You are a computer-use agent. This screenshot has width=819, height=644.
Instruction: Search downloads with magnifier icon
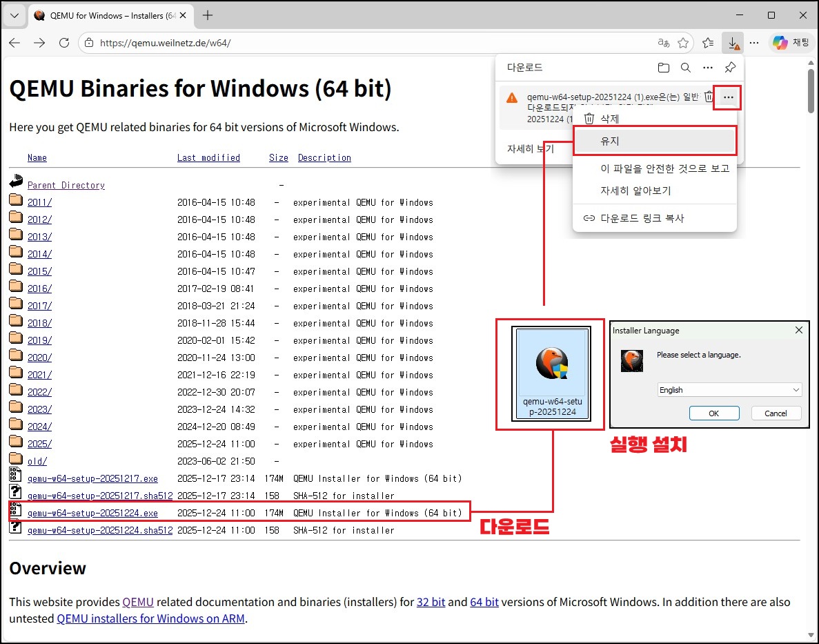pos(686,68)
